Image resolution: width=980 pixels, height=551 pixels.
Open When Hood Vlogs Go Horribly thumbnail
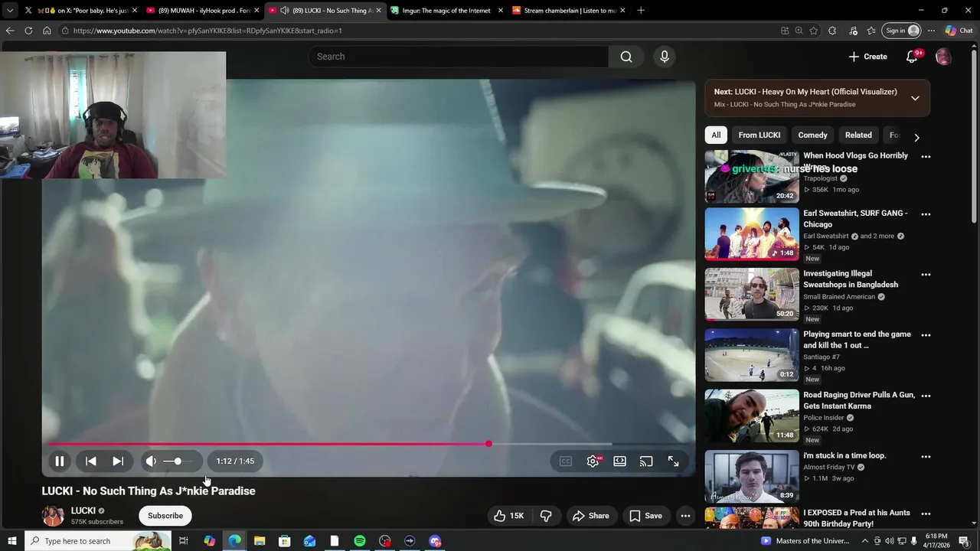[x=752, y=176]
